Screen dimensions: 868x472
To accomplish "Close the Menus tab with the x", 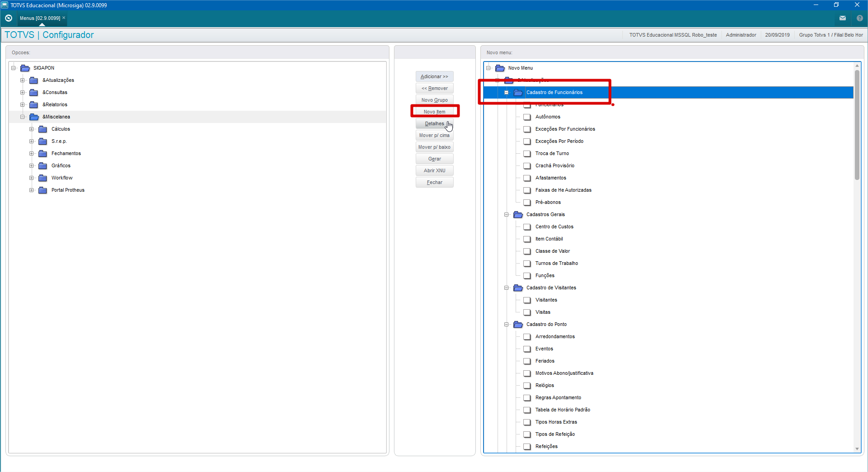I will [x=64, y=18].
